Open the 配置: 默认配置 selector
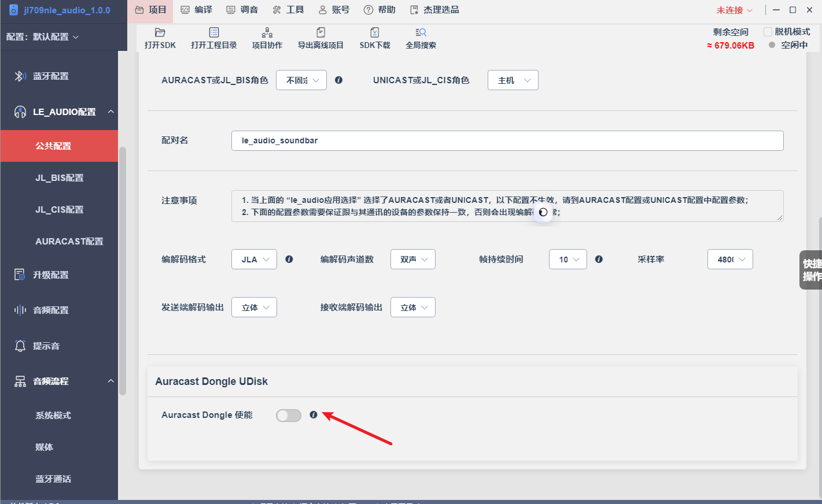 point(43,37)
